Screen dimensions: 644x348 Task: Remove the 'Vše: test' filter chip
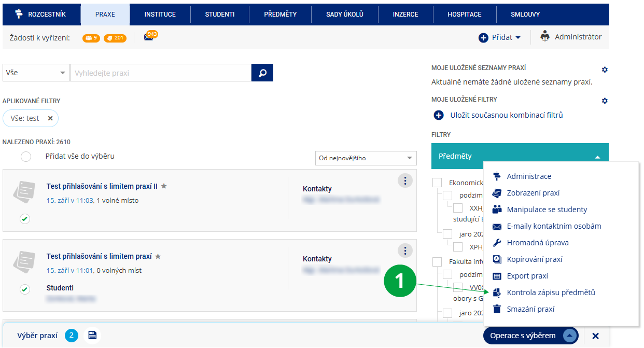coord(50,118)
